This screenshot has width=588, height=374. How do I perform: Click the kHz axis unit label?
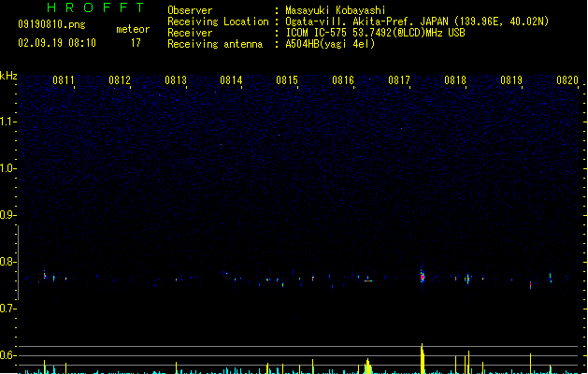(x=8, y=76)
